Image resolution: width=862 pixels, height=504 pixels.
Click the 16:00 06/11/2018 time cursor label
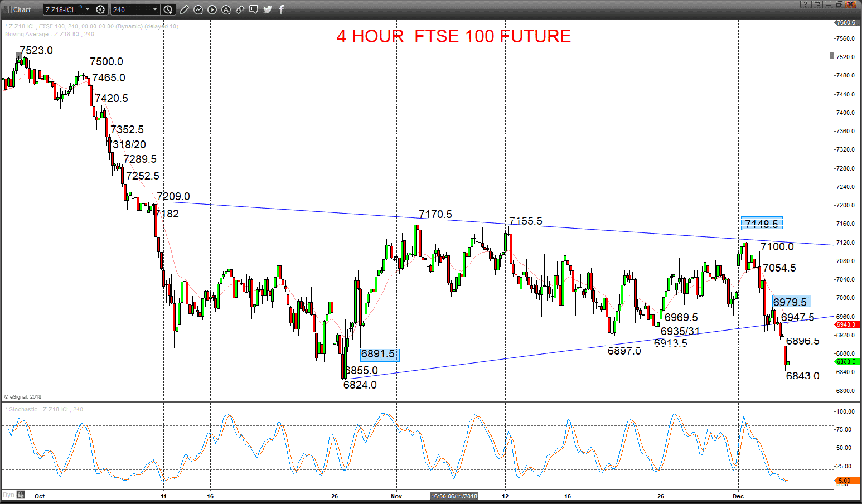click(454, 496)
